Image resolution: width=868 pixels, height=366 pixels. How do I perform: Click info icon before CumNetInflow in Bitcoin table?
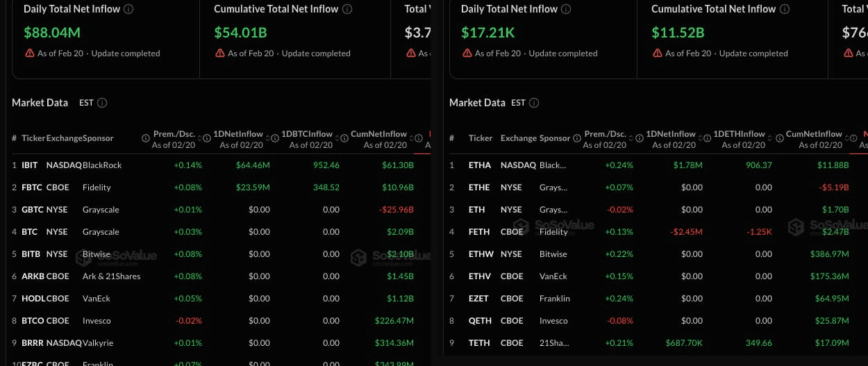coord(344,139)
